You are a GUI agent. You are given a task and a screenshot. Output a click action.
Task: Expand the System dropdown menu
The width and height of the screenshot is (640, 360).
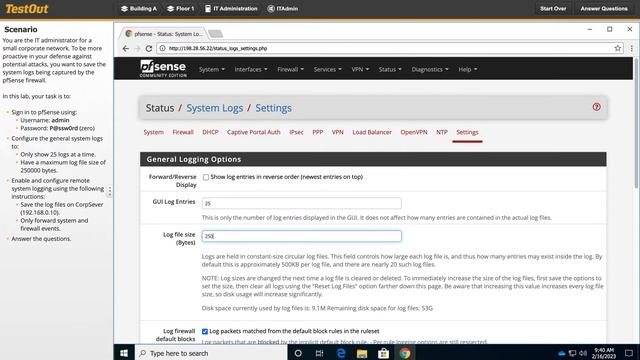point(211,69)
